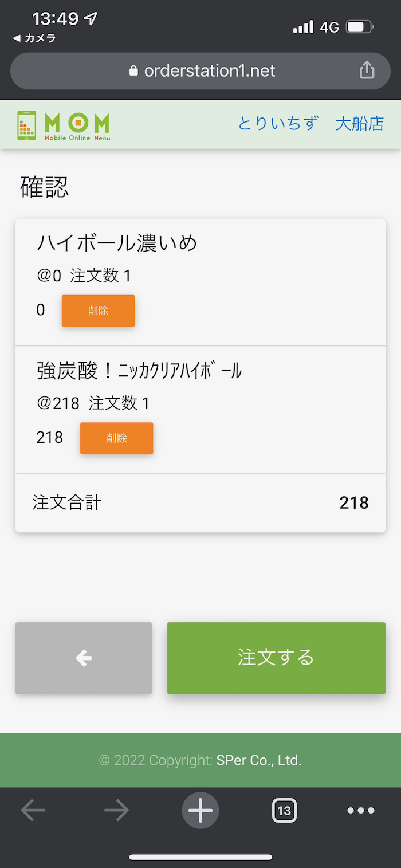Go back using browser back arrow
Screen dimensions: 401x868
(33, 810)
